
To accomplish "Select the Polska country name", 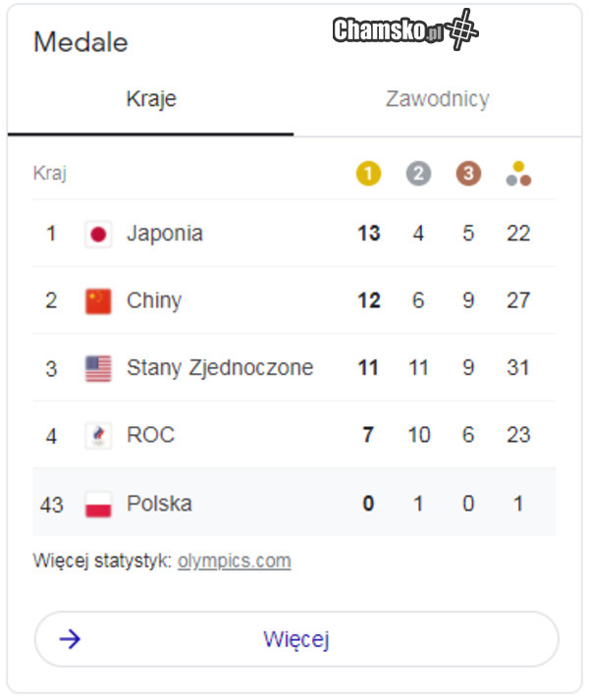I will pos(159,504).
